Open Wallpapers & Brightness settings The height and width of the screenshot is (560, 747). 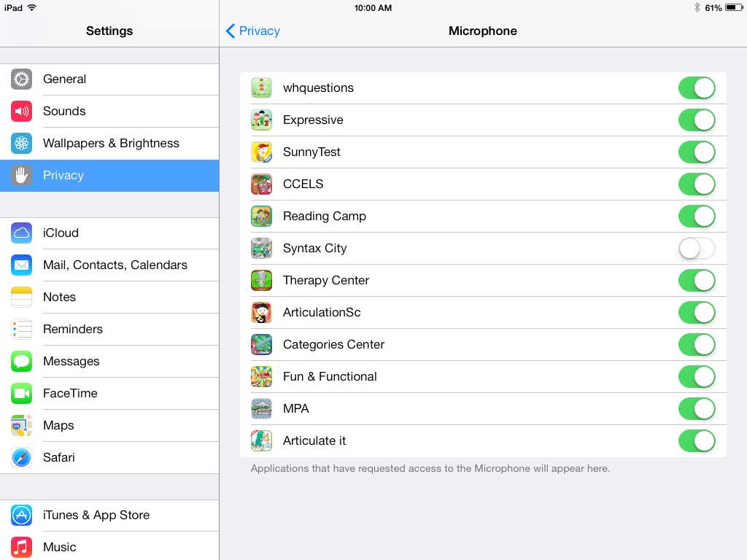pyautogui.click(x=109, y=144)
